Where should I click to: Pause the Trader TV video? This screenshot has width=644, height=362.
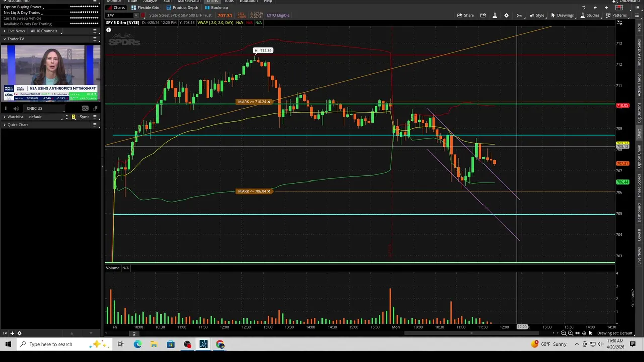6,108
